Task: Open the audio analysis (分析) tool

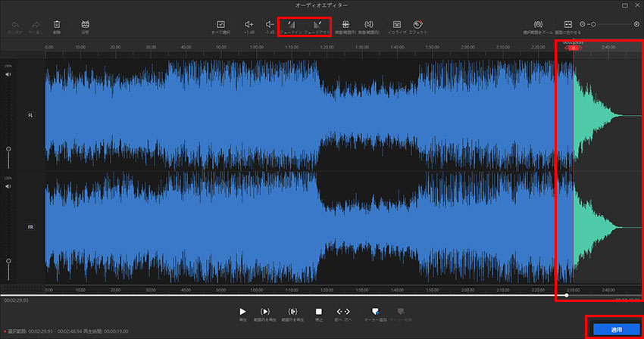Action: pyautogui.click(x=85, y=27)
